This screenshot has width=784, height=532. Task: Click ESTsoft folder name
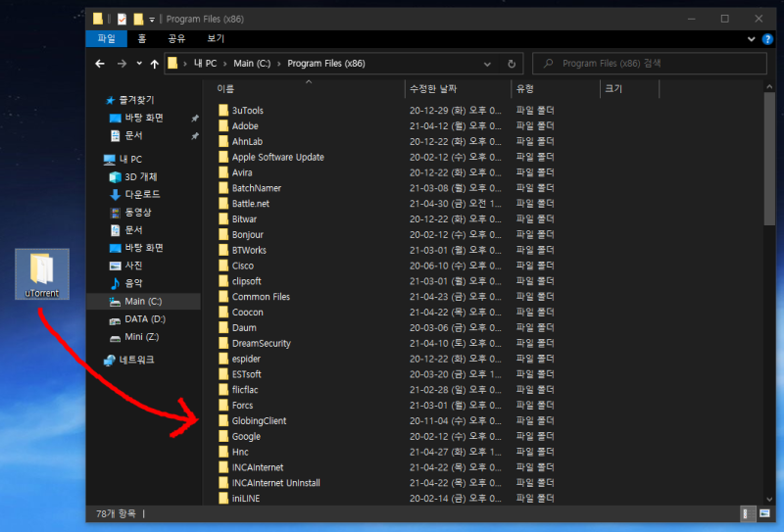(247, 374)
